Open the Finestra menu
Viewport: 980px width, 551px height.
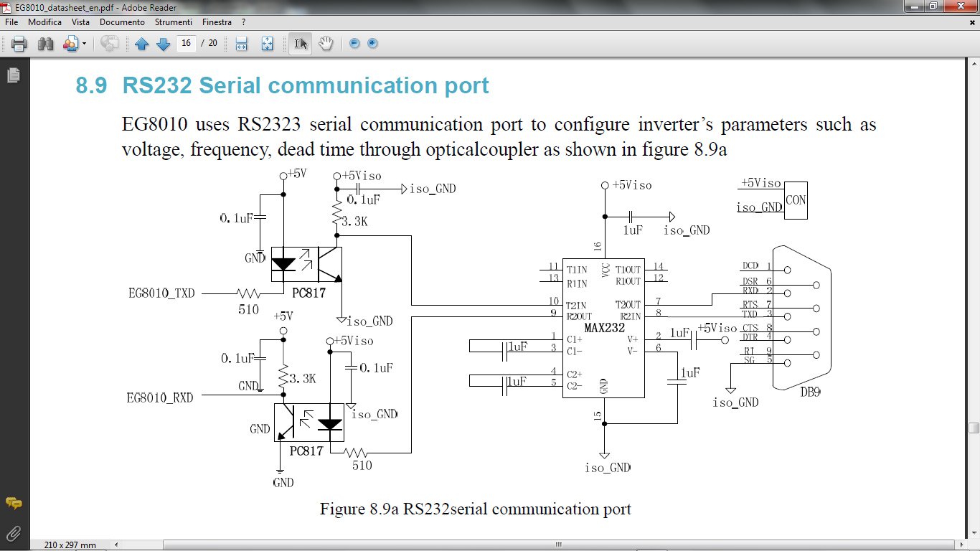(217, 22)
